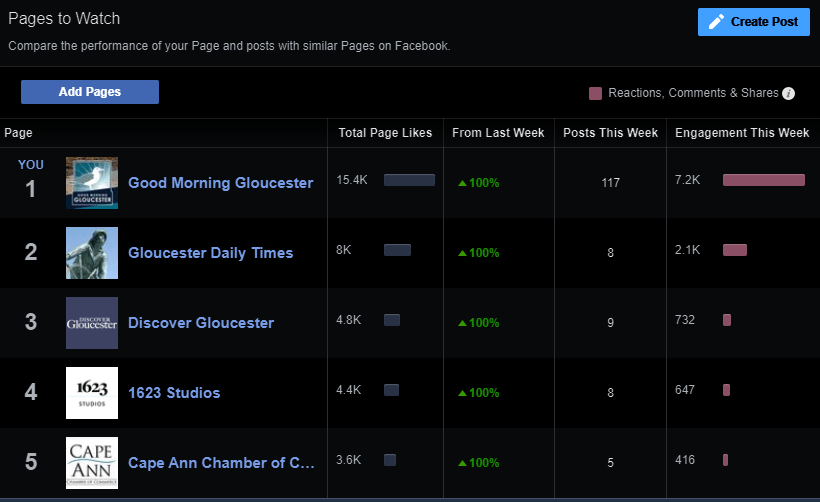Visit the Discover Gloucester page link
The image size is (820, 502).
200,323
